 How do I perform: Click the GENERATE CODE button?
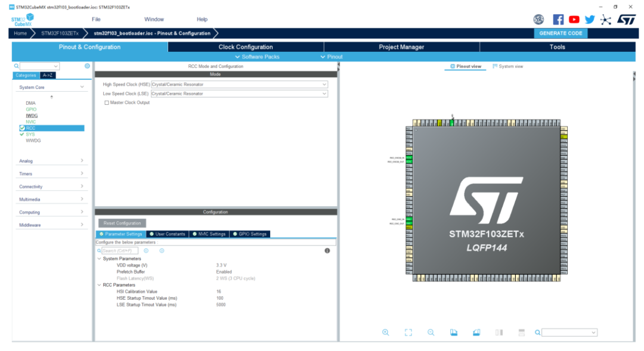click(x=561, y=33)
